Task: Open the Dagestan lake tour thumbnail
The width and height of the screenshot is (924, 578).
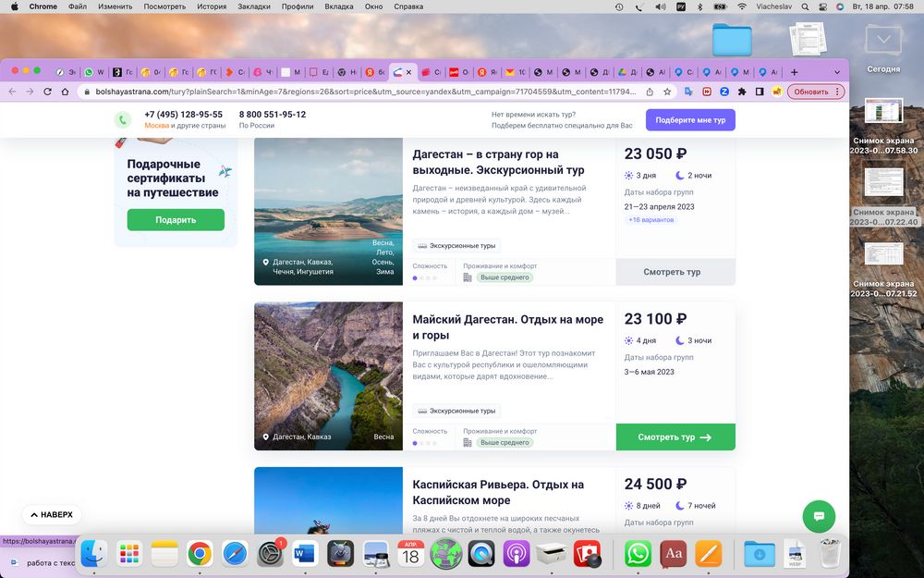Action: (x=328, y=211)
